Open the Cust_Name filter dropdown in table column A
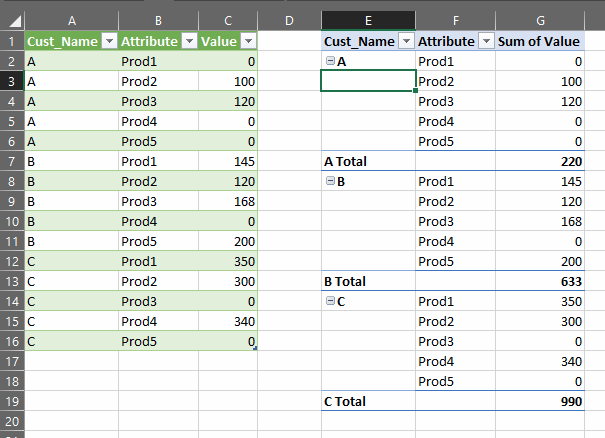605x438 pixels. click(x=110, y=41)
